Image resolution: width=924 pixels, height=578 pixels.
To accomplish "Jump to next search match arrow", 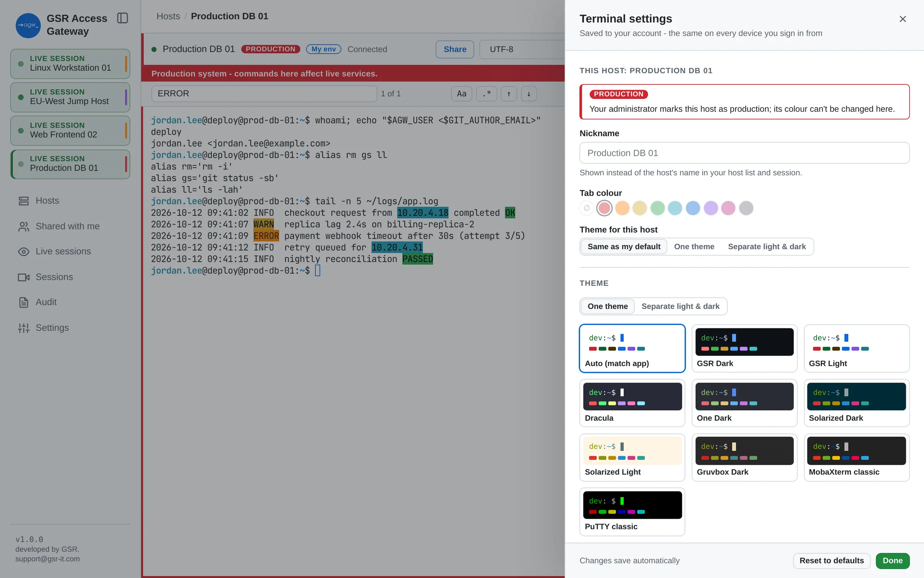I will pos(529,94).
